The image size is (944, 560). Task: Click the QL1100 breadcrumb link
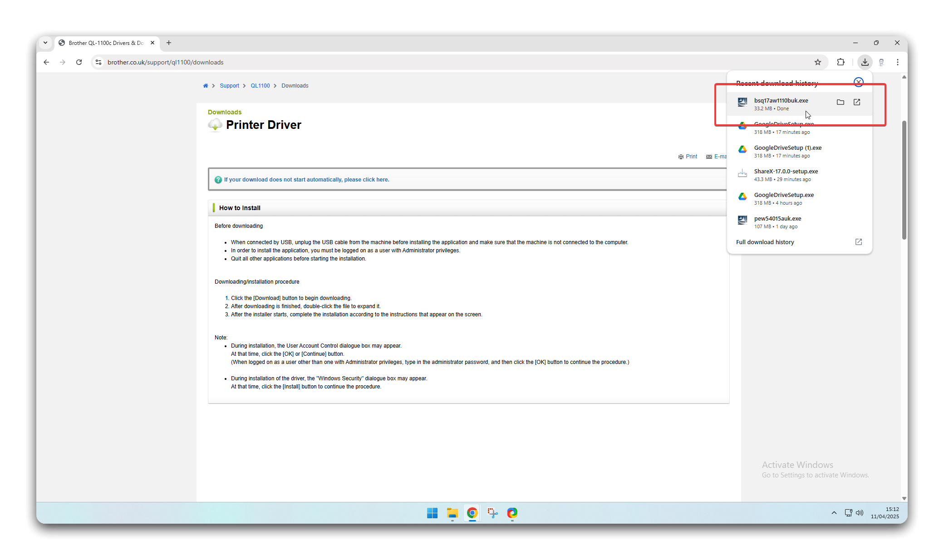pos(260,86)
